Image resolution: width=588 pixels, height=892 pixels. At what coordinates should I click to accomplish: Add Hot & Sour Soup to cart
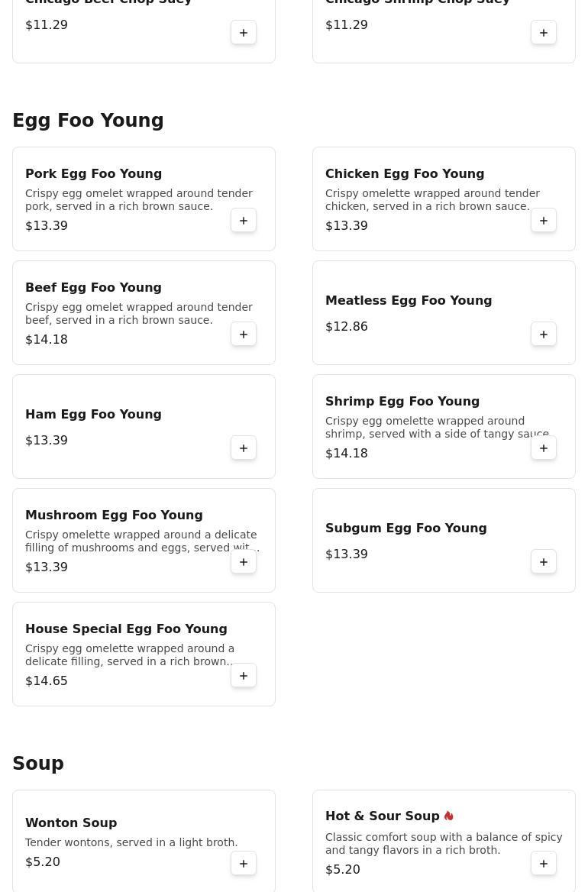click(x=544, y=864)
